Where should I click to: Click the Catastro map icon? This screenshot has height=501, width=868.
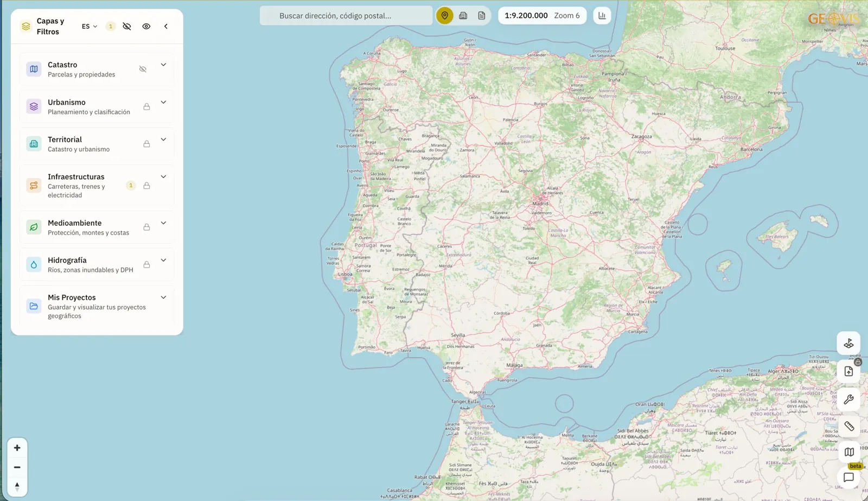pos(34,69)
